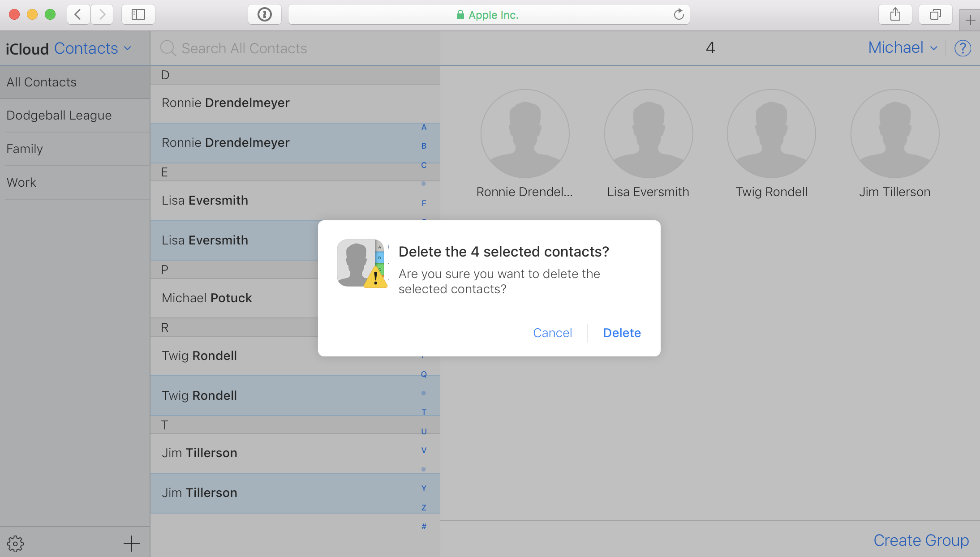Screen dimensions: 980x557
Task: Click the Apple Inc. address bar
Action: coord(489,14)
